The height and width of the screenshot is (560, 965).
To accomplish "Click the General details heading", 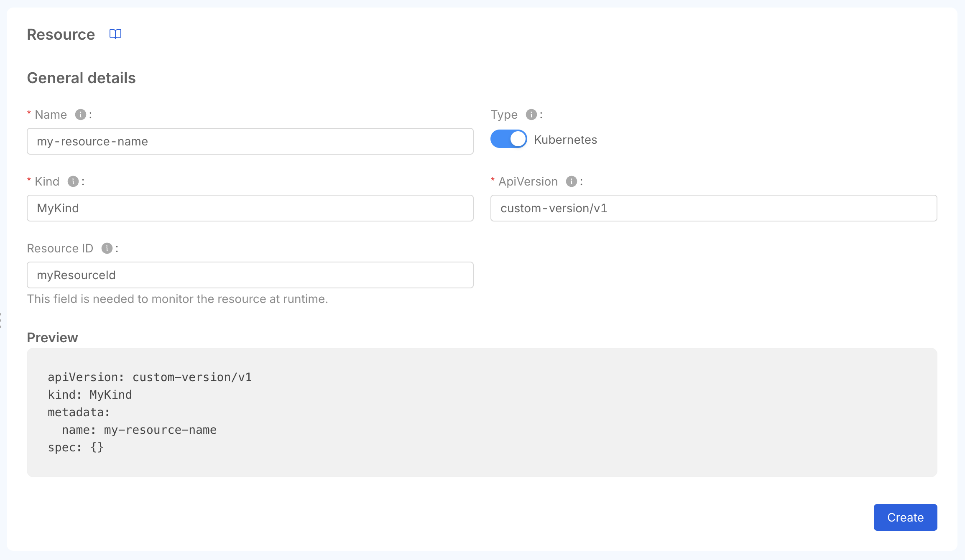I will 81,78.
